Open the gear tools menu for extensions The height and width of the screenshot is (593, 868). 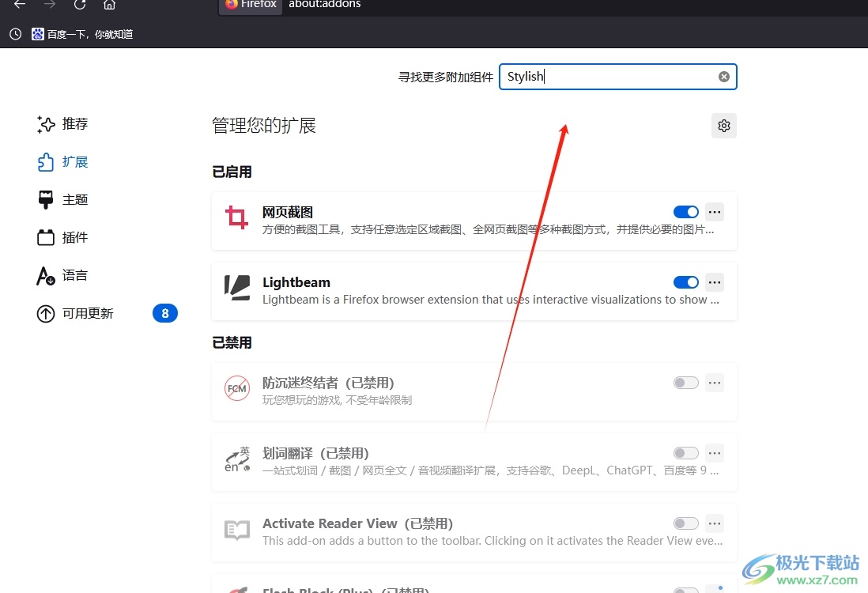(x=723, y=126)
